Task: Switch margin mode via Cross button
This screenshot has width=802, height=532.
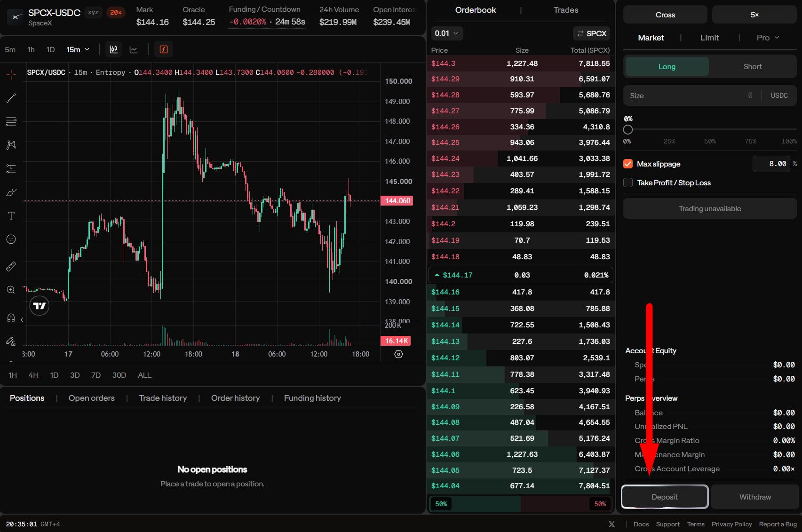Action: (665, 15)
